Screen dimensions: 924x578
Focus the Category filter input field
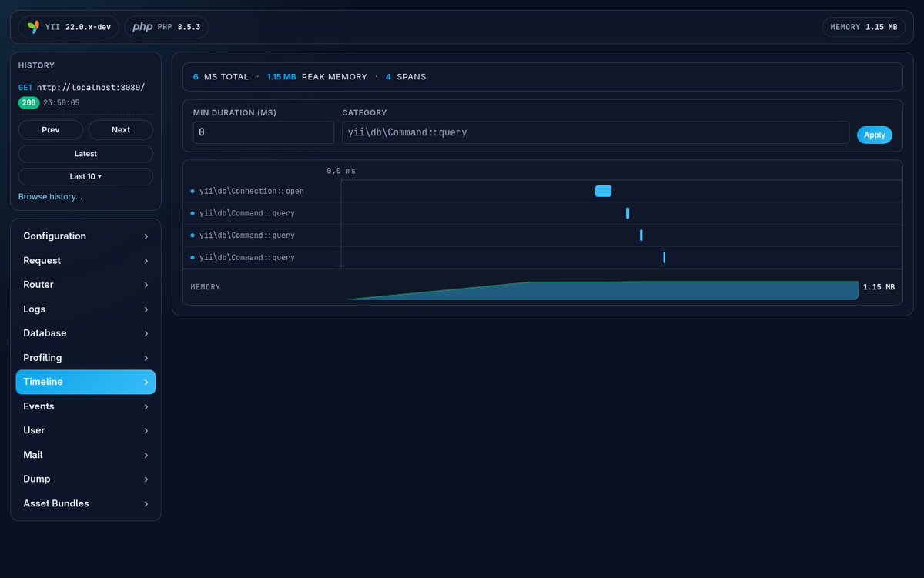pyautogui.click(x=596, y=132)
